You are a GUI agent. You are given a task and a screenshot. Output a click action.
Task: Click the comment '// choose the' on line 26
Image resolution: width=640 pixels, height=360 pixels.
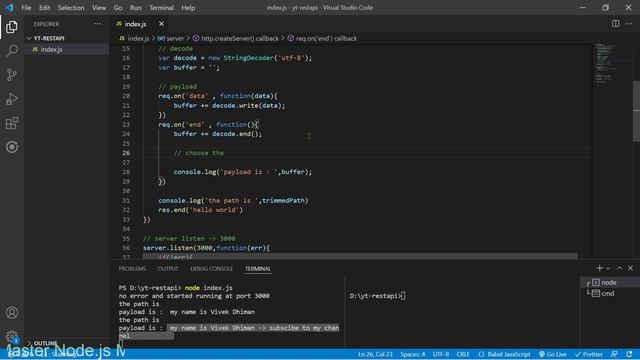(x=199, y=153)
